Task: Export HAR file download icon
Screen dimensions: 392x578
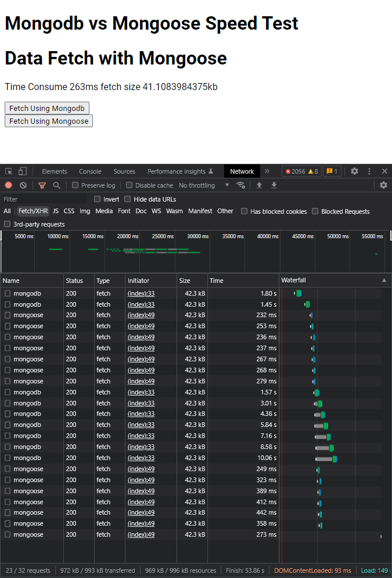Action: 274,185
